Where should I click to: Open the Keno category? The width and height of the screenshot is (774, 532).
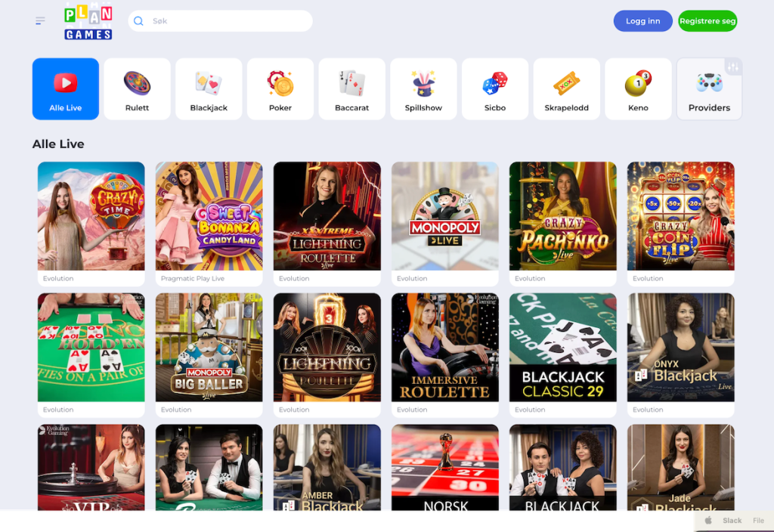pyautogui.click(x=638, y=89)
